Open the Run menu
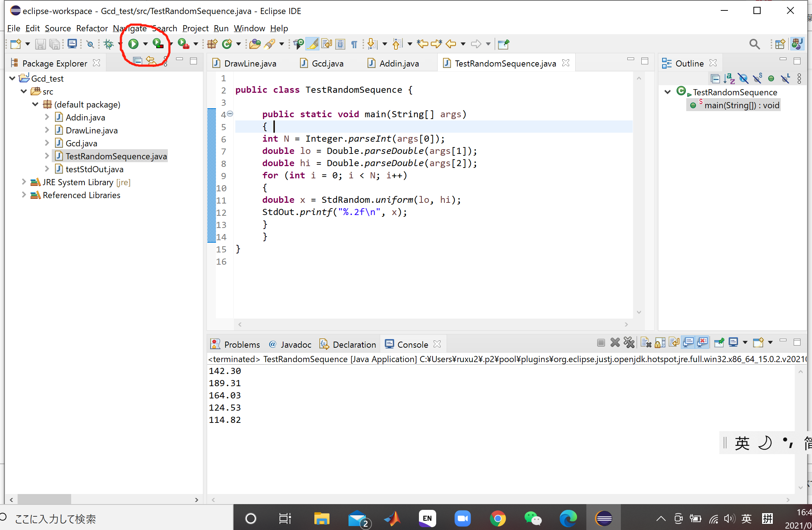 point(221,28)
